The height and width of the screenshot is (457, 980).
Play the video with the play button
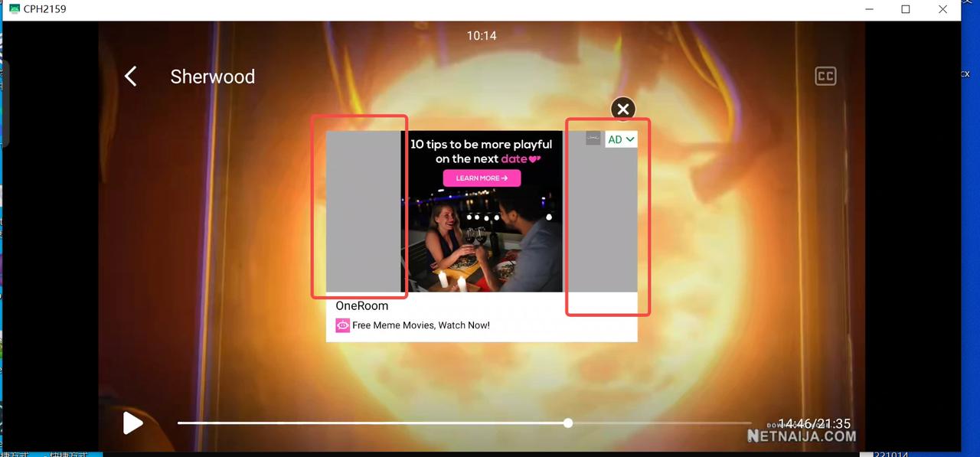click(x=133, y=423)
